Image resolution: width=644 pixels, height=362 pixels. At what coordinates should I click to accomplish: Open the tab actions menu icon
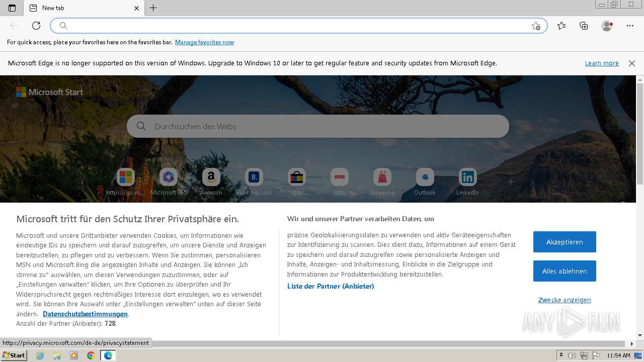(12, 8)
